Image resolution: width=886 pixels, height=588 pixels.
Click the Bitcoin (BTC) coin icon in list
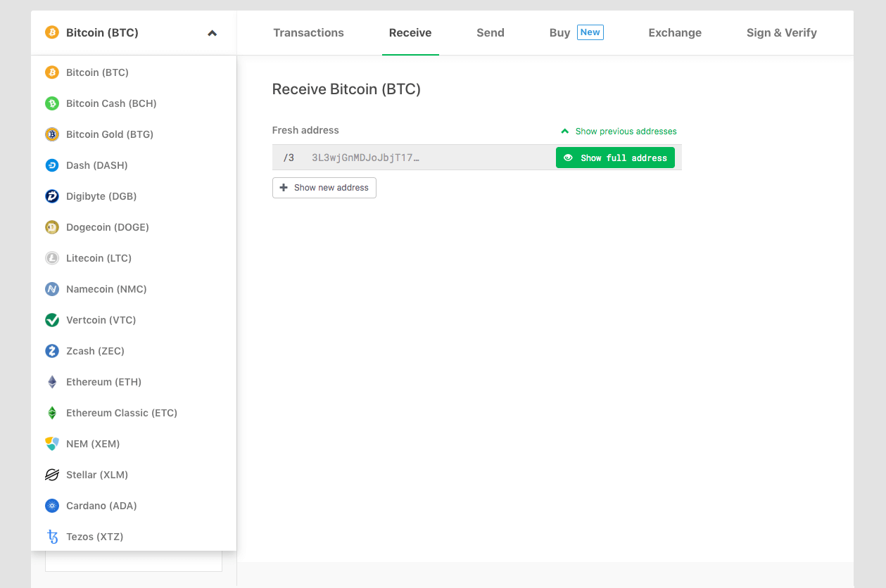coord(52,72)
